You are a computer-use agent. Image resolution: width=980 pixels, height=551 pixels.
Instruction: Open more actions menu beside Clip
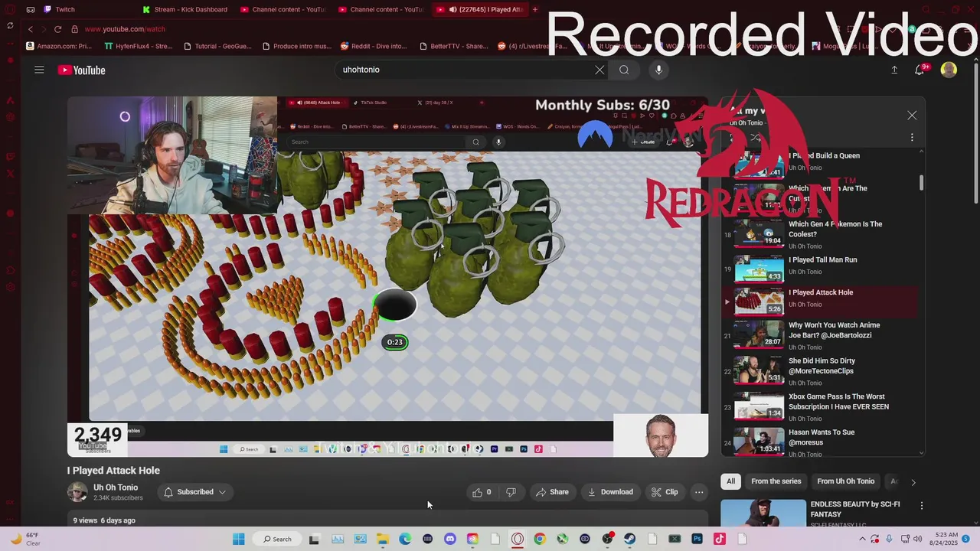[x=699, y=492]
